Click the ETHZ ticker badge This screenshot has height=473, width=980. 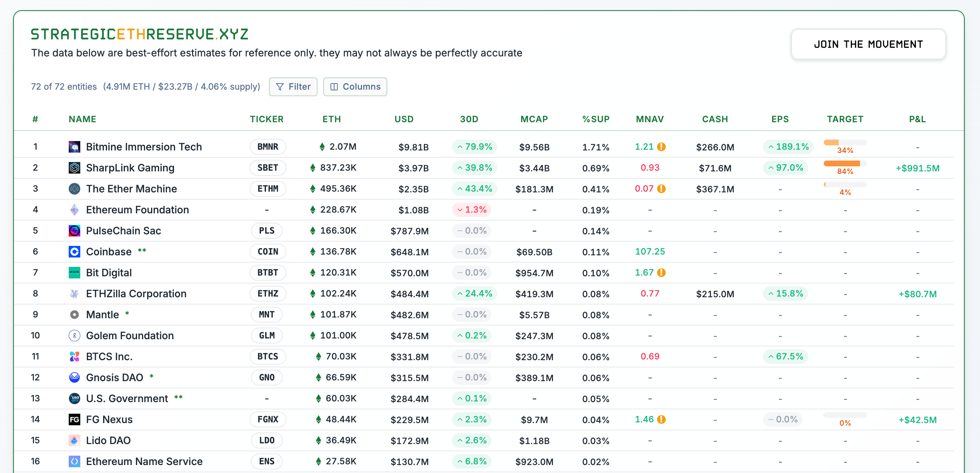tap(268, 293)
